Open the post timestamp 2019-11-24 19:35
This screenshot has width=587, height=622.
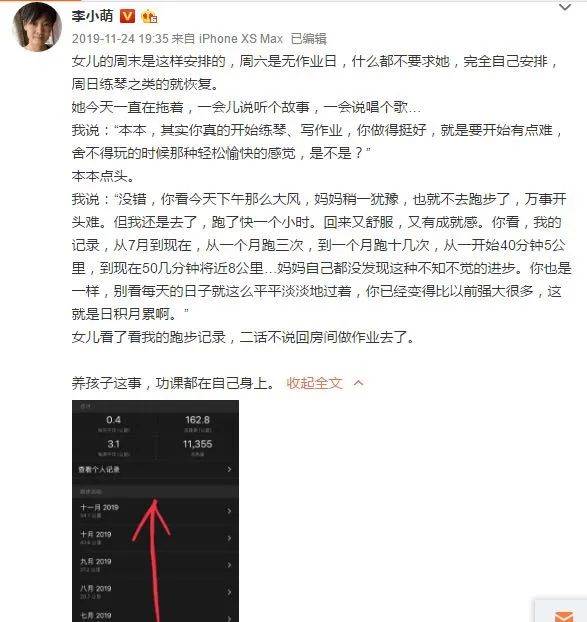point(120,39)
